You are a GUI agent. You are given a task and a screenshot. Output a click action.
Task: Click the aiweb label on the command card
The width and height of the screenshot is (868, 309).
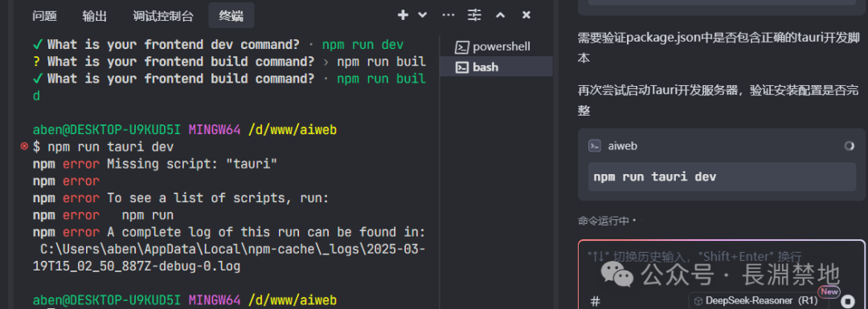(623, 146)
